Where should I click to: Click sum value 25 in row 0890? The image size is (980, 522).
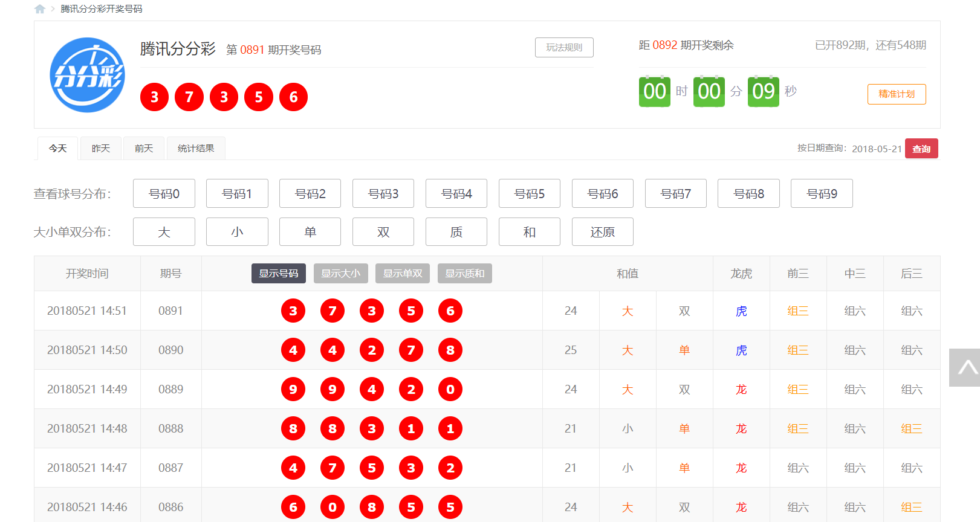point(571,350)
